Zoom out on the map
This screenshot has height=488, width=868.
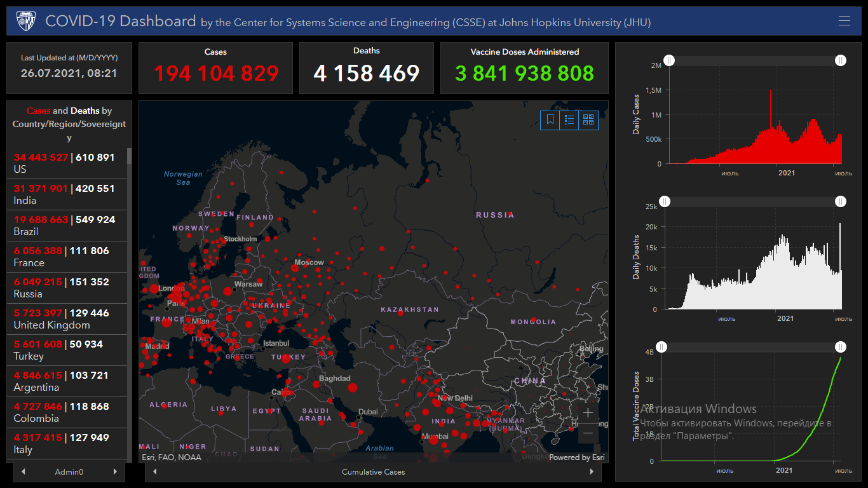588,433
